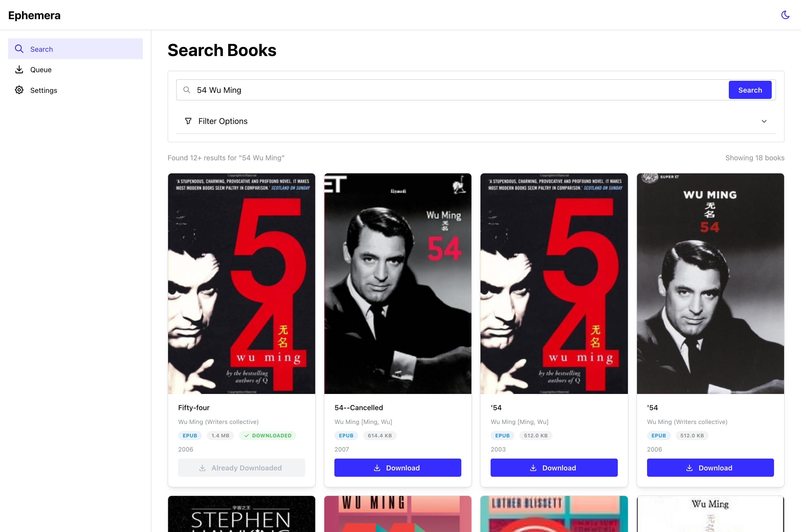
Task: Click the 1.4 MB size badge
Action: pos(220,436)
